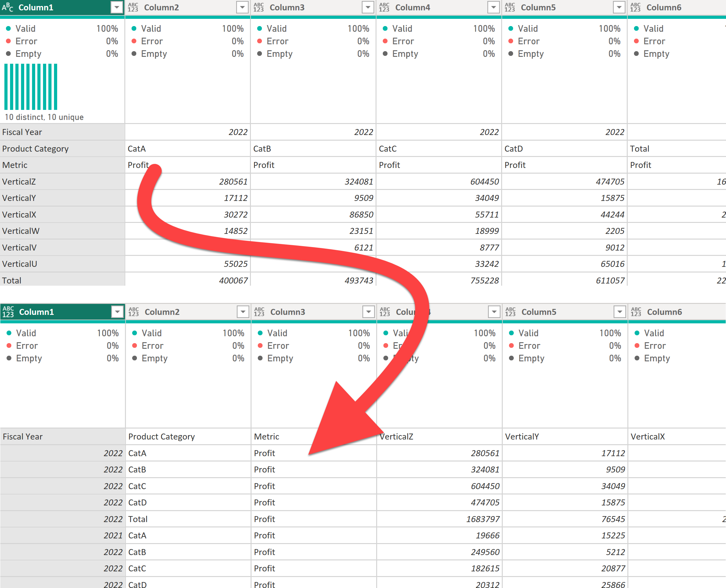Click the ABC123 type icon of top Column5
The width and height of the screenshot is (726, 588).
[510, 7]
